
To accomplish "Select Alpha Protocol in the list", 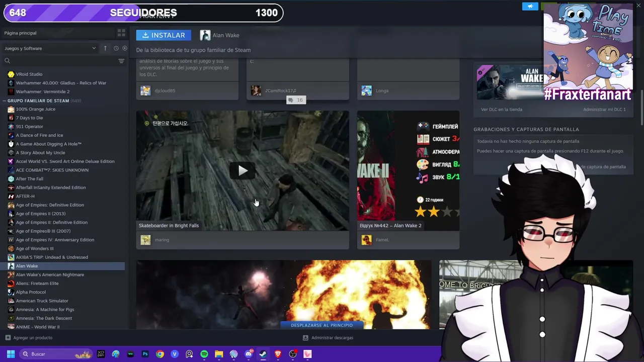I will click(31, 292).
